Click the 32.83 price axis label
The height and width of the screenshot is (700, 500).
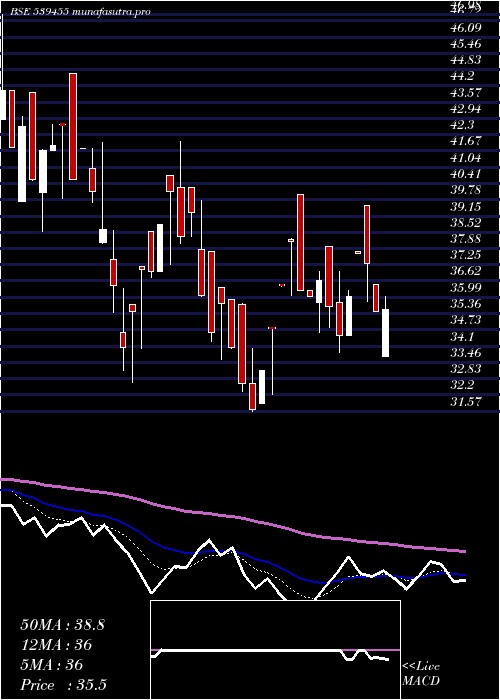tap(466, 368)
